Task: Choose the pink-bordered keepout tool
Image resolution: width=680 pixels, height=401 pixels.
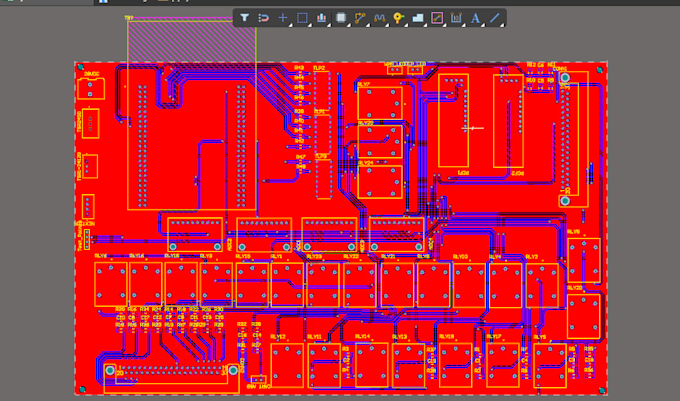Action: click(x=437, y=18)
